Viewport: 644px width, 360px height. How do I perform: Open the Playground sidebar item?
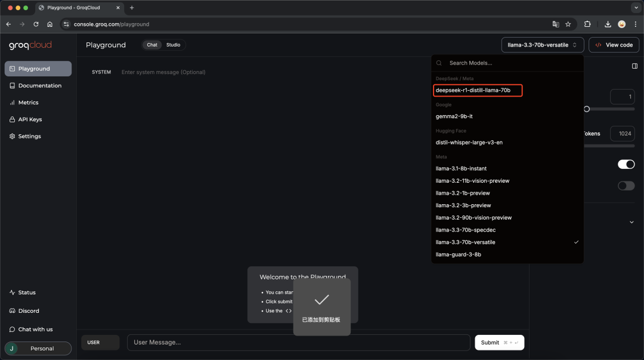pyautogui.click(x=38, y=69)
